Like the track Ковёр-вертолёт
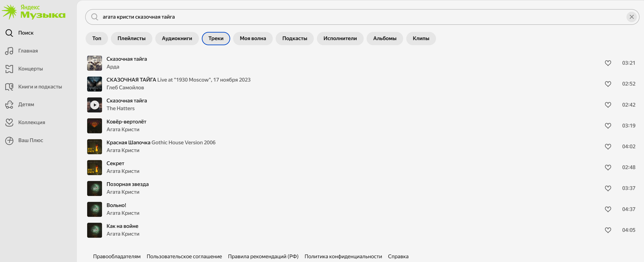Image resolution: width=644 pixels, height=262 pixels. (608, 125)
